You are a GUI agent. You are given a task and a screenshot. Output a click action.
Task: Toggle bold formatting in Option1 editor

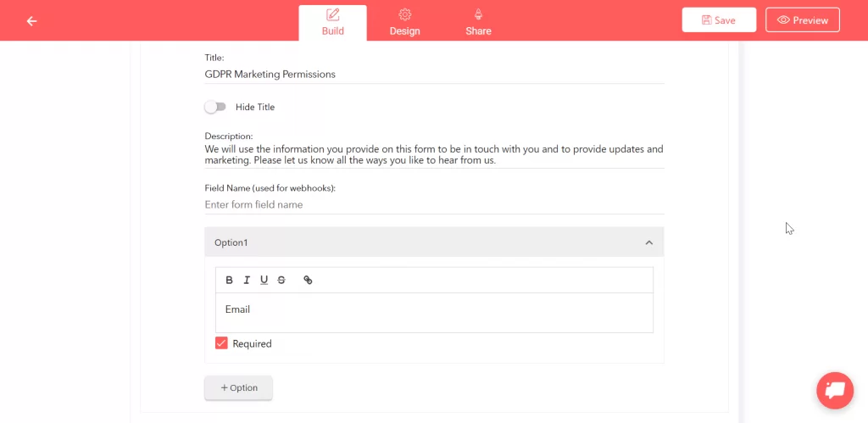[229, 281]
